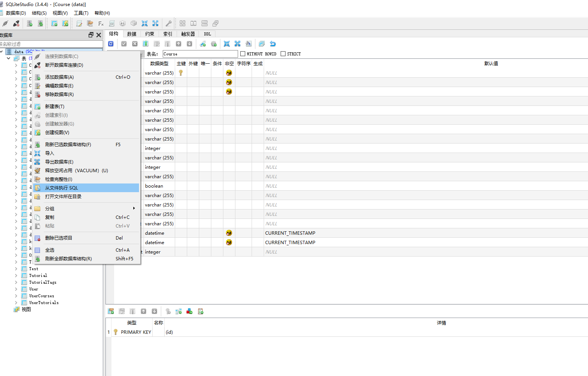This screenshot has width=588, height=376.
Task: Switch to the 数据 tab
Action: pos(132,34)
